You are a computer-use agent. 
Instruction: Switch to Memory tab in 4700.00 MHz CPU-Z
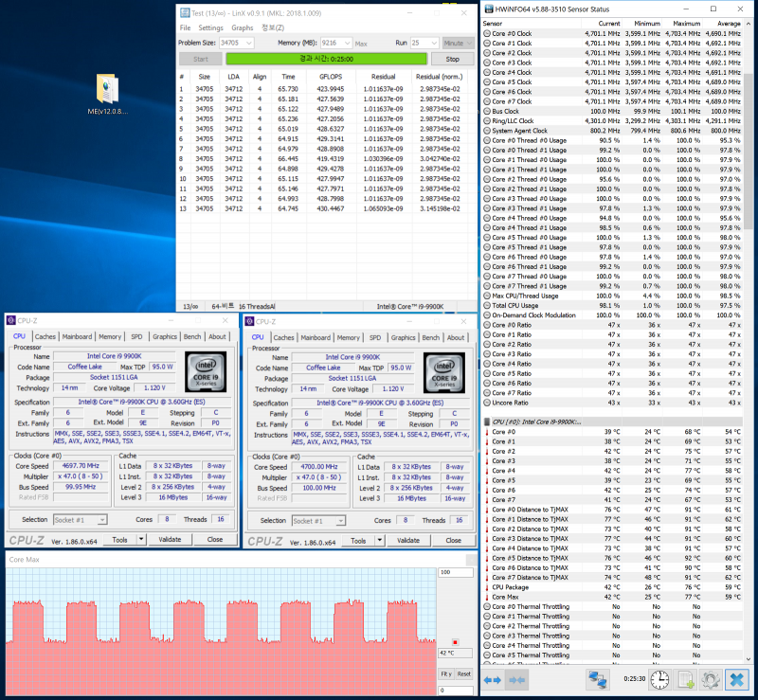tap(349, 337)
